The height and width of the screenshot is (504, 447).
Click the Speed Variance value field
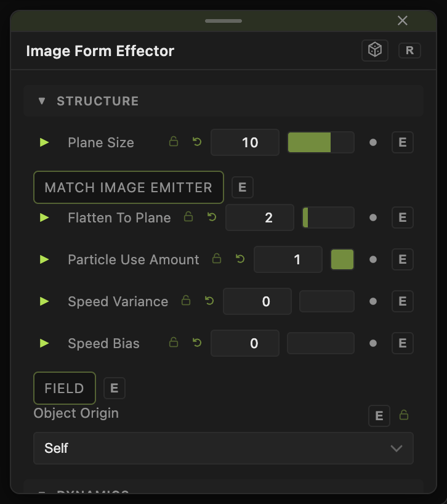[x=257, y=301]
